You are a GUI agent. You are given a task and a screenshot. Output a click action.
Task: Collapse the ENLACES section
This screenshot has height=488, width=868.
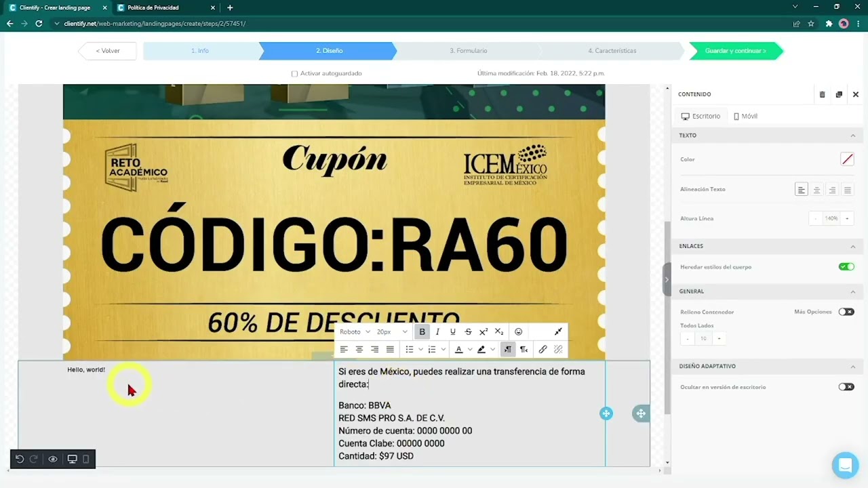853,247
